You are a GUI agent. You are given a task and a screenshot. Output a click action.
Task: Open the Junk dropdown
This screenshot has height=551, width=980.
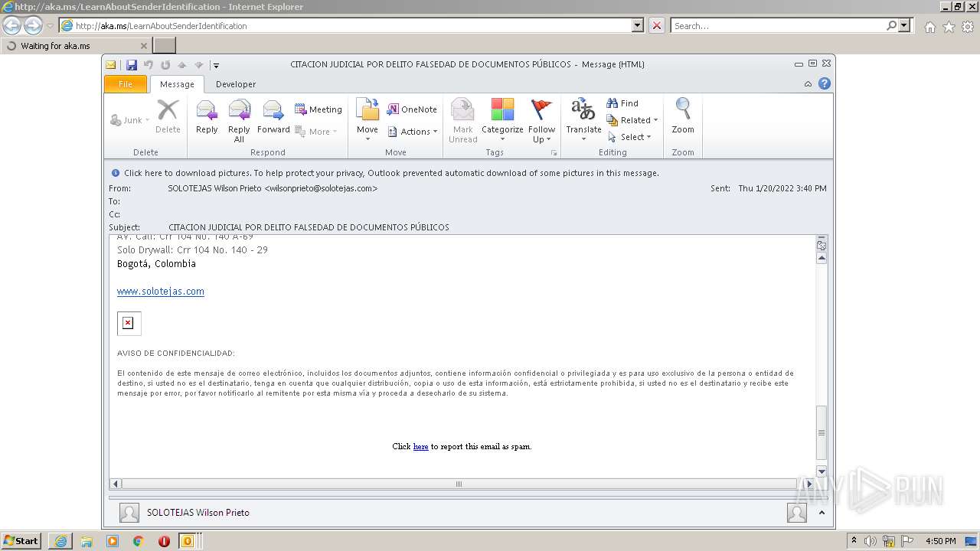[x=130, y=120]
